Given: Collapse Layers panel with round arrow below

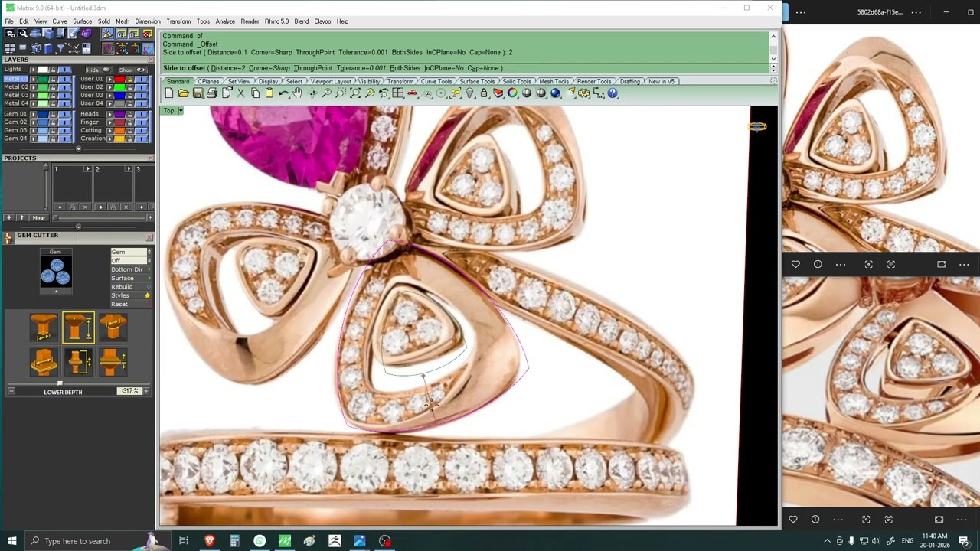Looking at the screenshot, I should [78, 149].
